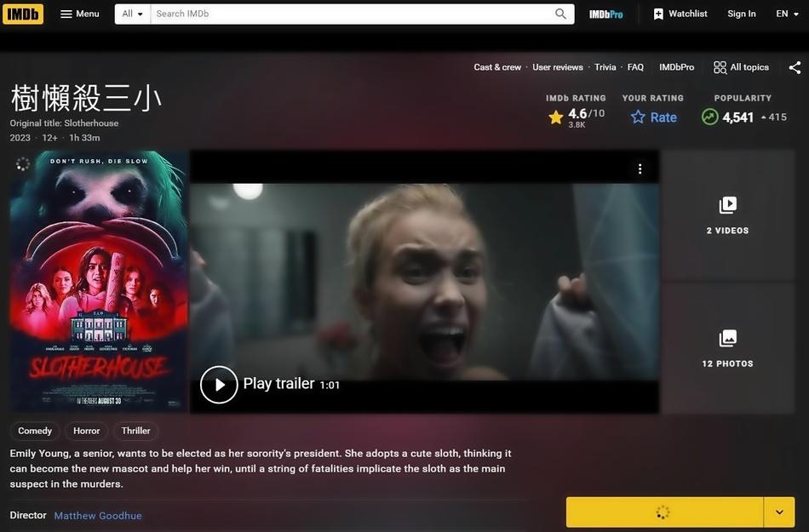Click the blue Rate star button
Screen dimensions: 809x532
pos(654,117)
